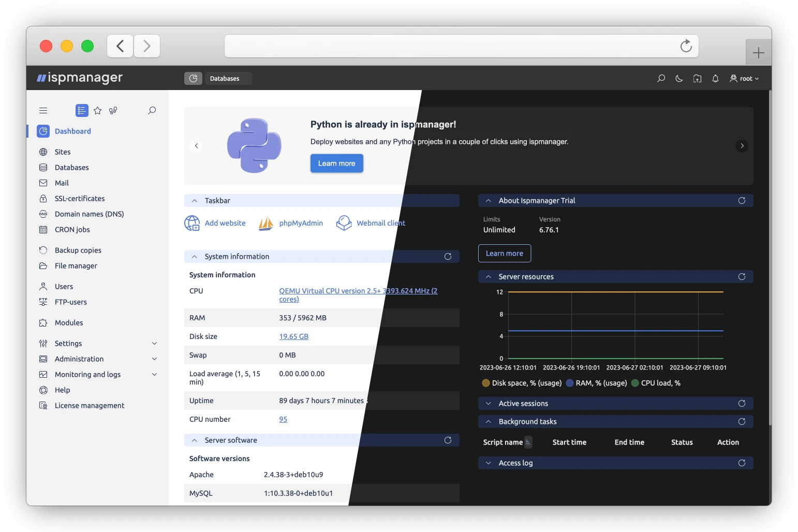Expand the Settings menu
Screen dimensions: 798x532
click(68, 343)
